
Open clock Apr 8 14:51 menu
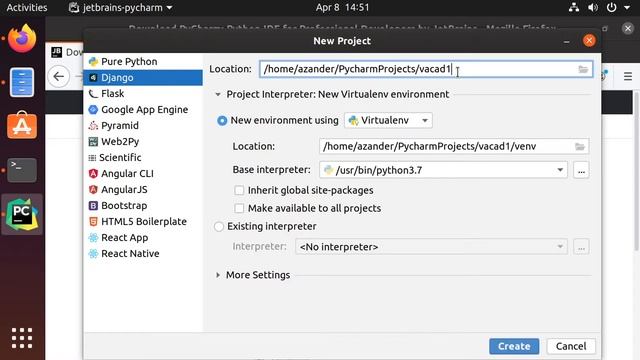click(342, 7)
